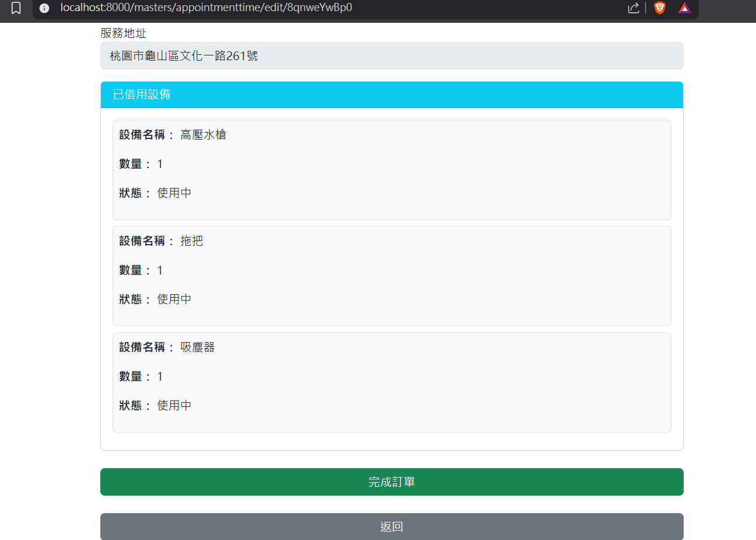This screenshot has width=756, height=540.
Task: Click the 服務地址 label
Action: coord(124,33)
